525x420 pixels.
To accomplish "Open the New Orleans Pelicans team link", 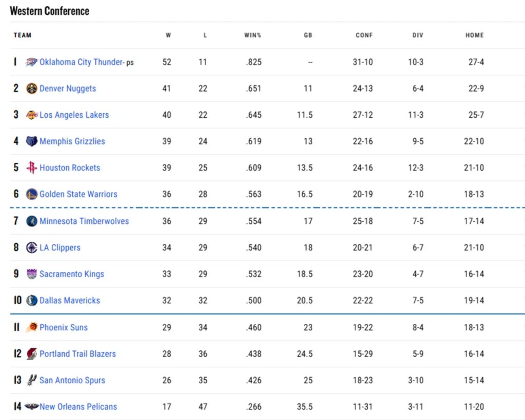I will (78, 407).
